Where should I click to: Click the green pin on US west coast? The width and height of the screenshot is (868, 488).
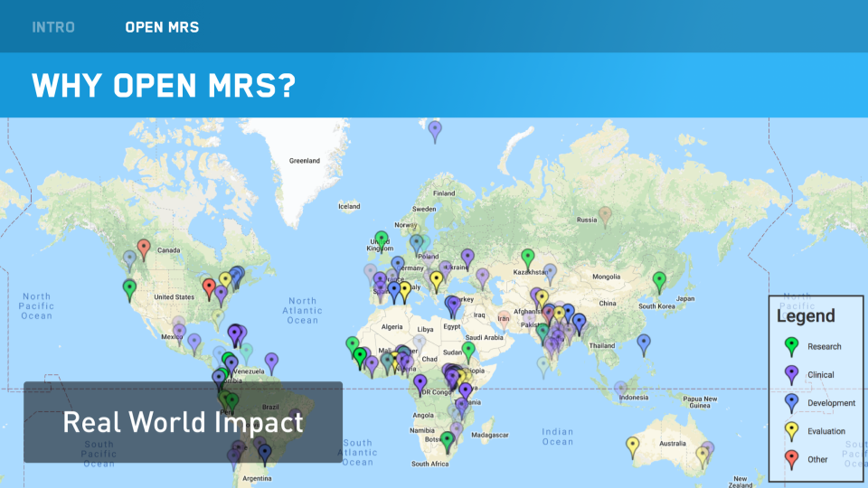point(129,288)
